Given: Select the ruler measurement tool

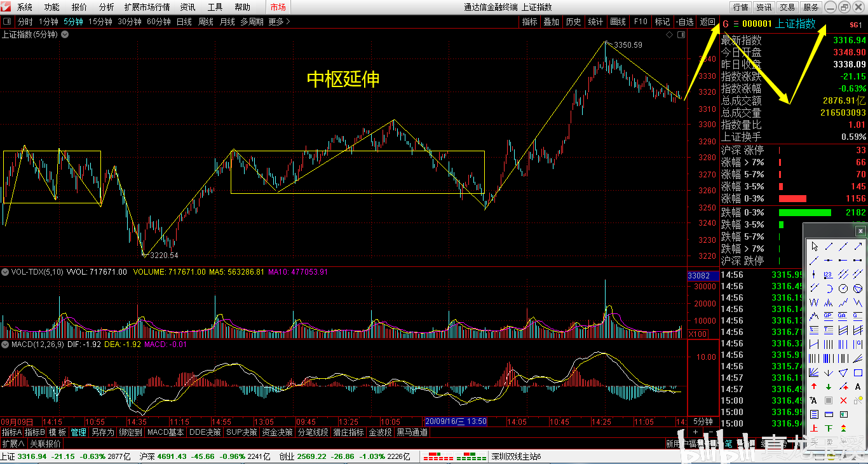Looking at the screenshot, I should tap(829, 414).
